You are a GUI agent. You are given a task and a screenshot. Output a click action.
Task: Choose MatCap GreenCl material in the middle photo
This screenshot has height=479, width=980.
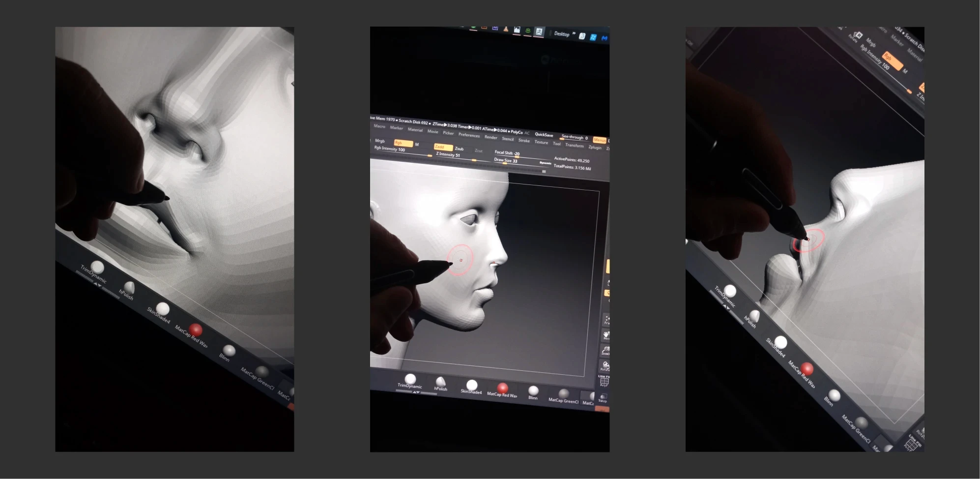click(564, 396)
